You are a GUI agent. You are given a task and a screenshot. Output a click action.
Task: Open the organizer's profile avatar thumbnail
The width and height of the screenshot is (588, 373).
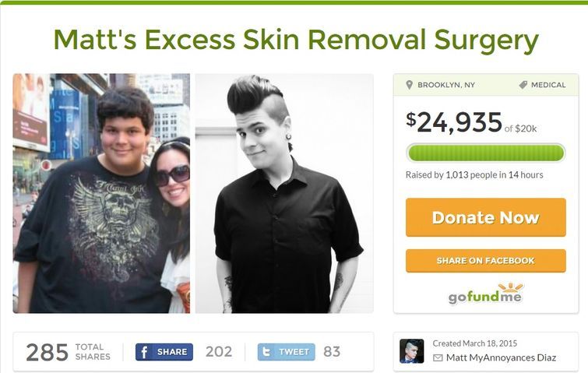click(412, 351)
